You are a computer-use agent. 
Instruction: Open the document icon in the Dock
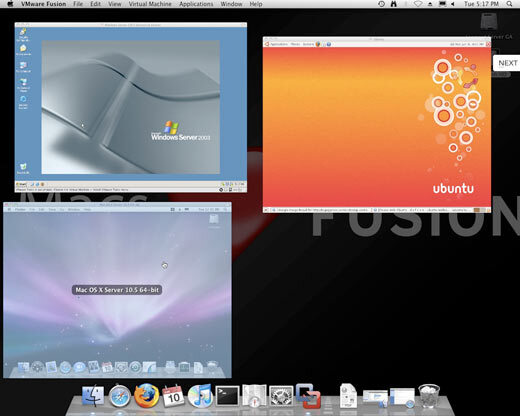(x=348, y=396)
